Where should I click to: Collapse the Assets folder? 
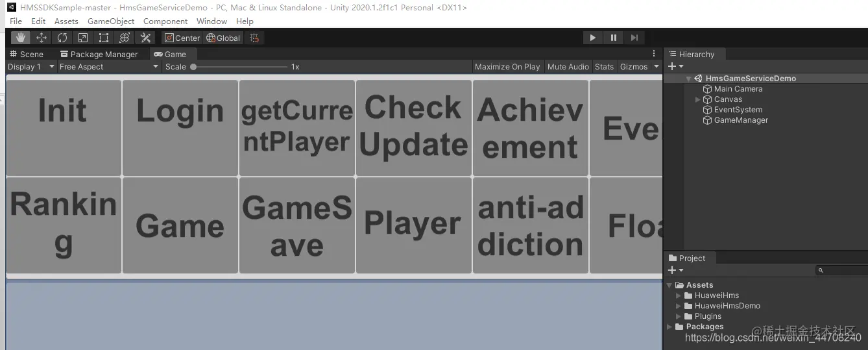click(669, 285)
